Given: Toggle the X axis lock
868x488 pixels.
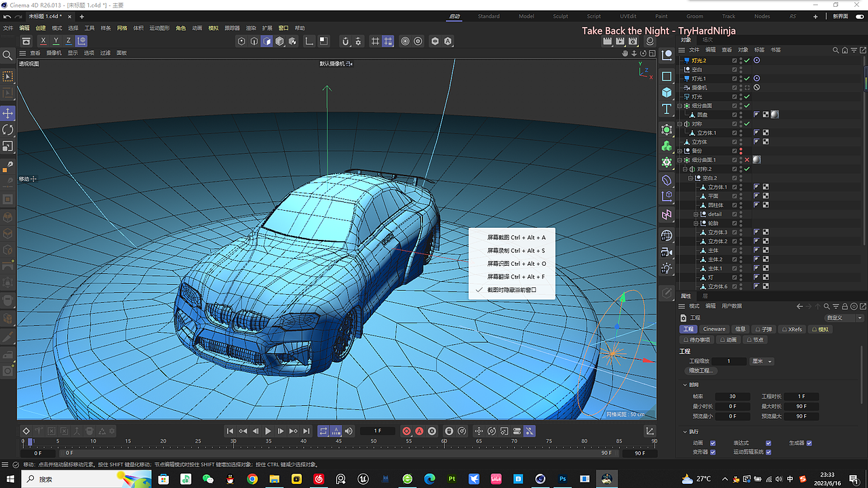Looking at the screenshot, I should (x=43, y=41).
